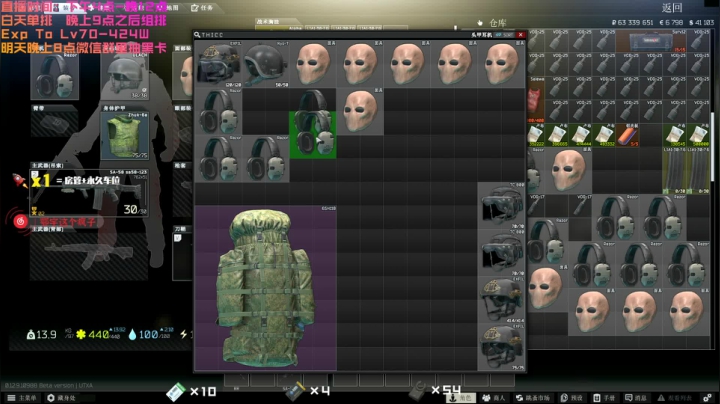The width and height of the screenshot is (720, 404).
Task: Click the euro balance 6 798
Action: pyautogui.click(x=671, y=22)
